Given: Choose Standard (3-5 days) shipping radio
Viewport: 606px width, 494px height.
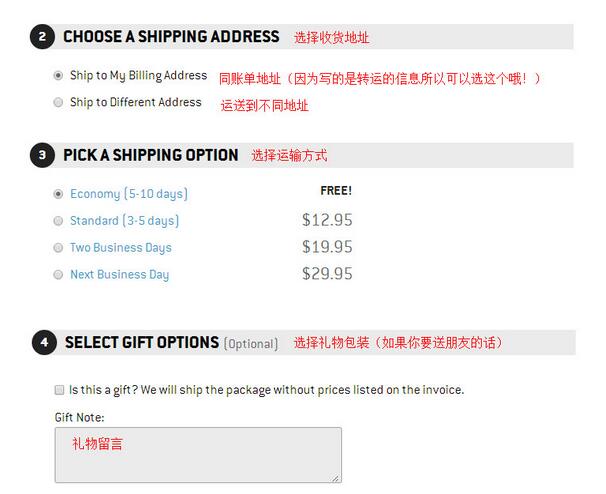Looking at the screenshot, I should (58, 221).
